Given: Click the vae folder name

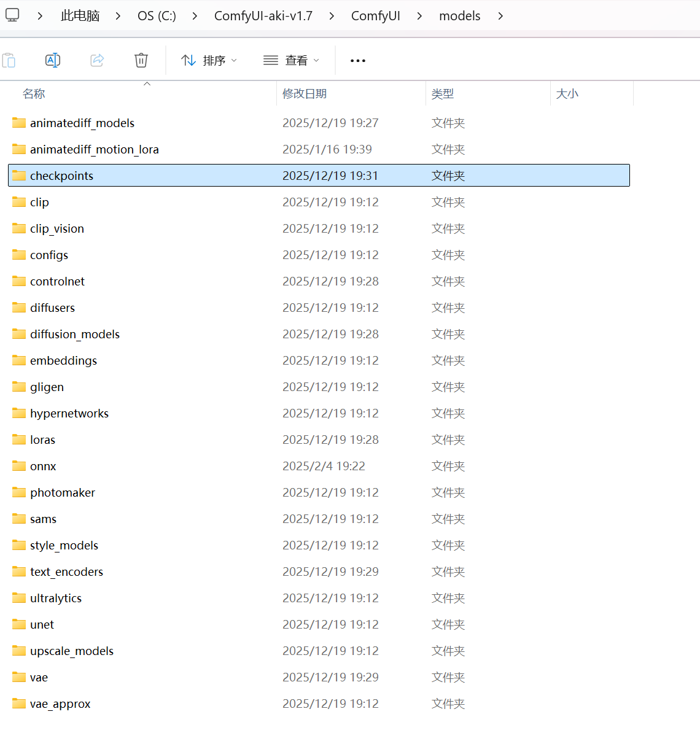Looking at the screenshot, I should pos(39,677).
